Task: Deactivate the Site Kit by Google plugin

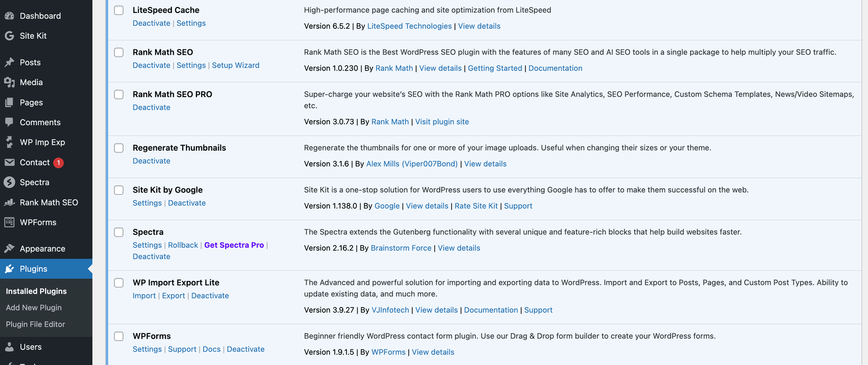Action: (x=187, y=203)
